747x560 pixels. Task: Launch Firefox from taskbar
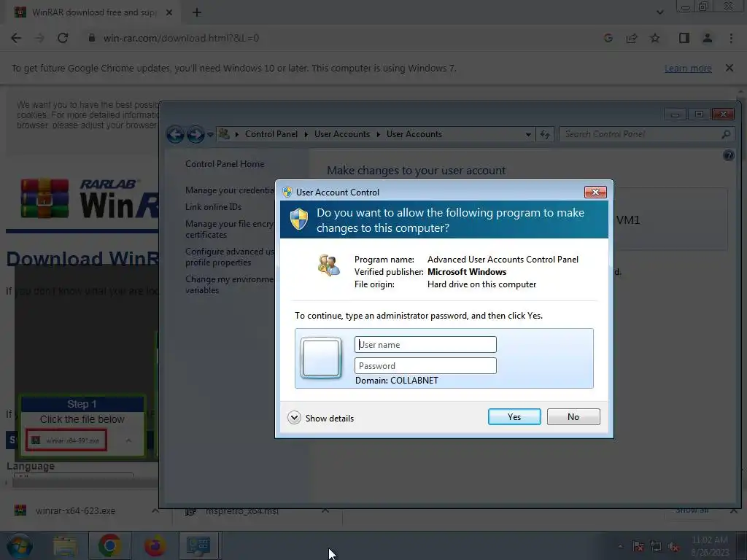pos(155,545)
